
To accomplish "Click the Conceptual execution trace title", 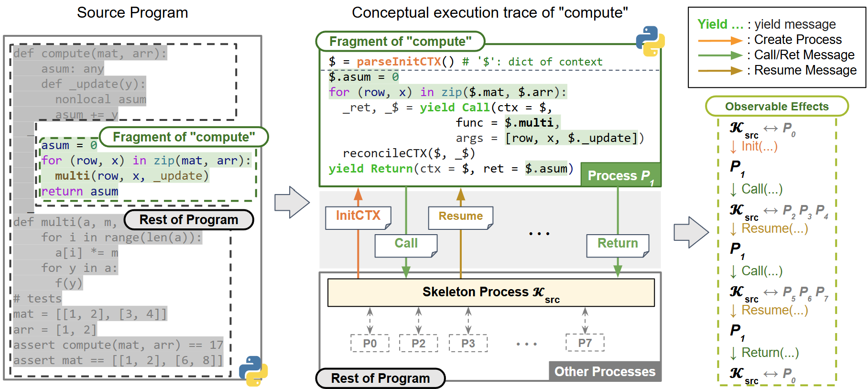I will tap(490, 13).
